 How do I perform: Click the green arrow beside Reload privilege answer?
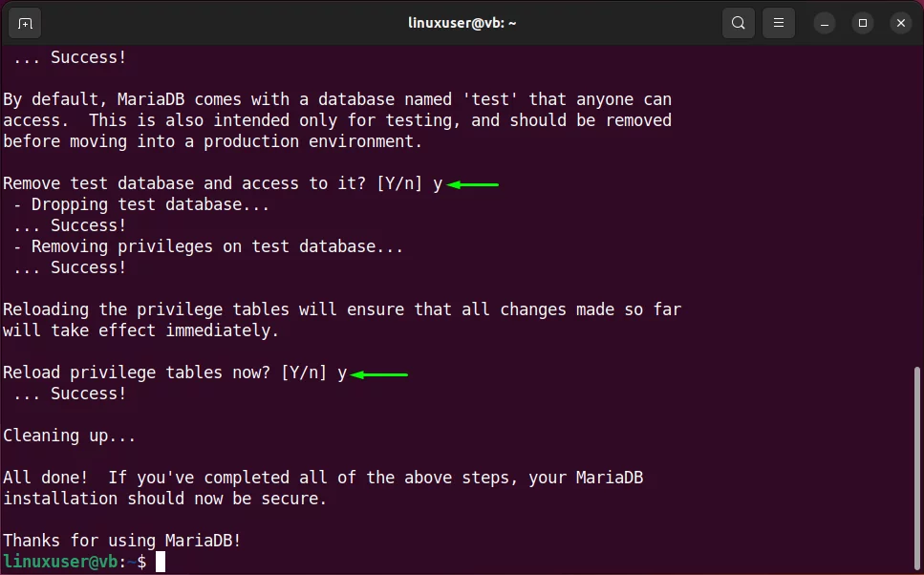[x=379, y=374]
